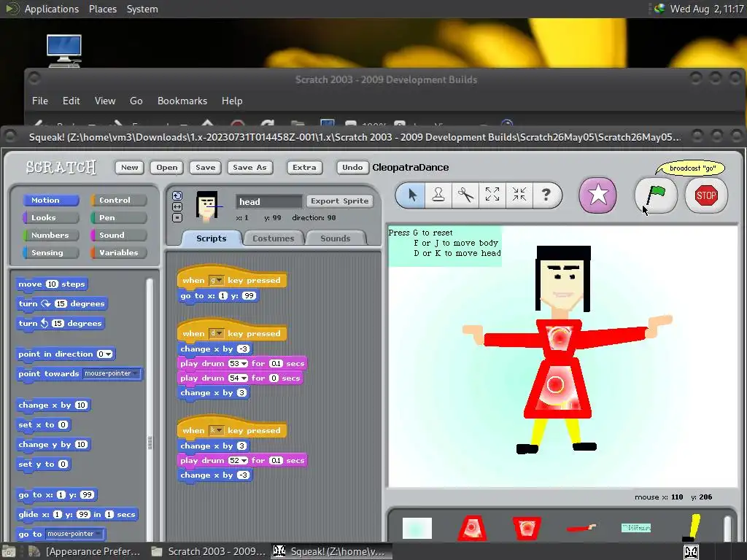Click the Save As button
This screenshot has height=560, width=747.
point(249,167)
